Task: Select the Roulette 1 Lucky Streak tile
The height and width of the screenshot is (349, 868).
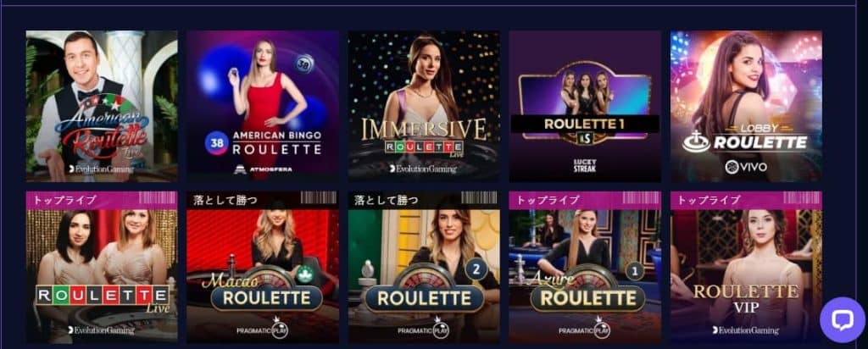Action: coord(585,106)
